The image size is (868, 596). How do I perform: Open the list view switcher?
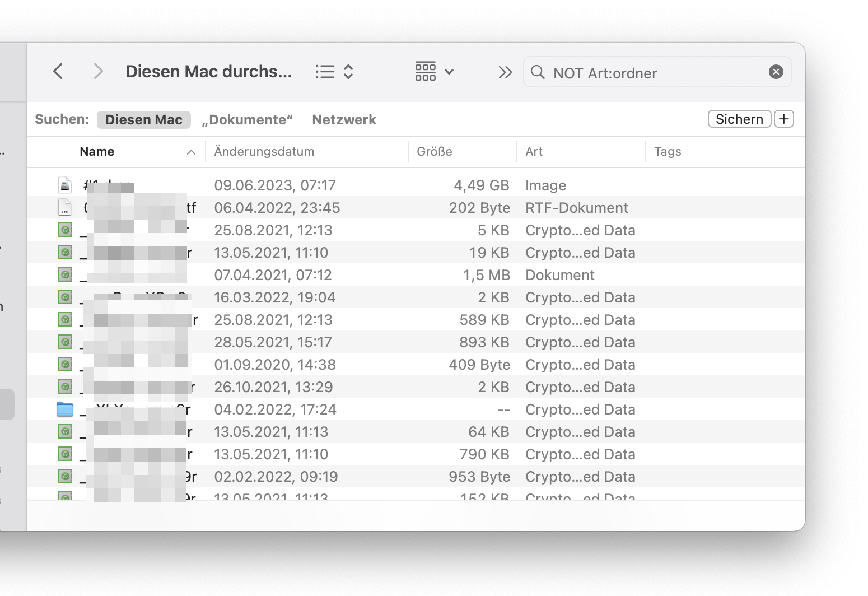[x=334, y=72]
